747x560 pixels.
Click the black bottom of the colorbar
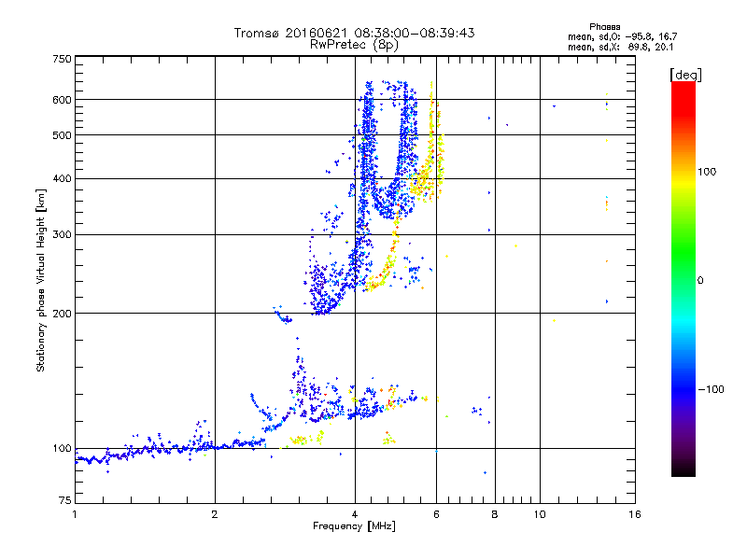(x=684, y=469)
